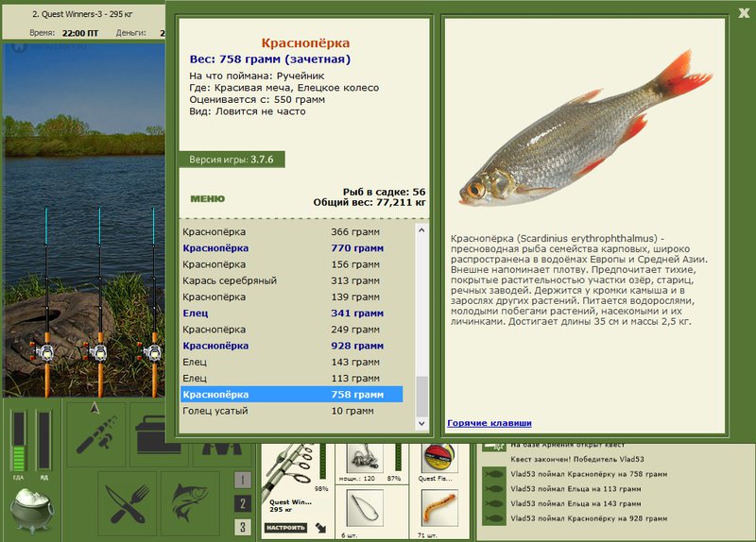The width and height of the screenshot is (756, 542).
Task: Click the fishing line spool icon
Action: 439,457
